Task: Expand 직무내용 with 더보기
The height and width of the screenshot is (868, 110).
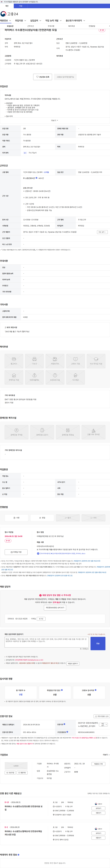Action: [55, 120]
